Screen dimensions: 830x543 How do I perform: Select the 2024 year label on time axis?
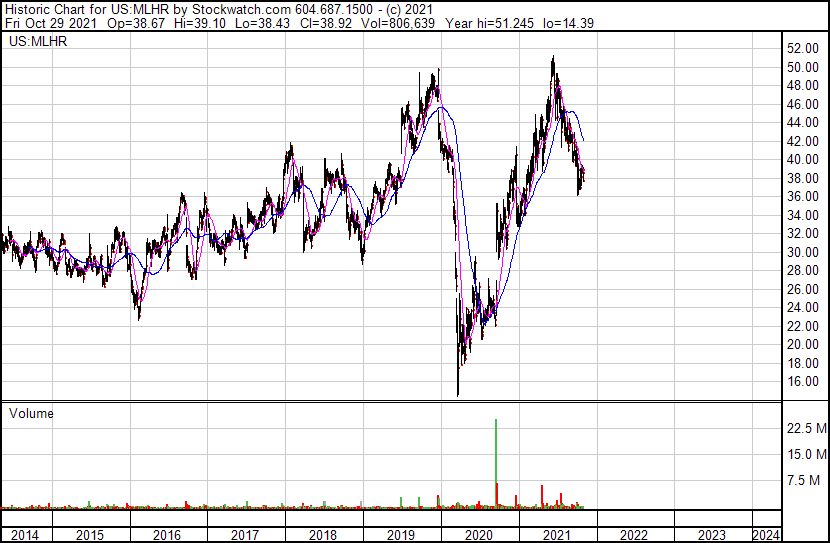pos(766,535)
